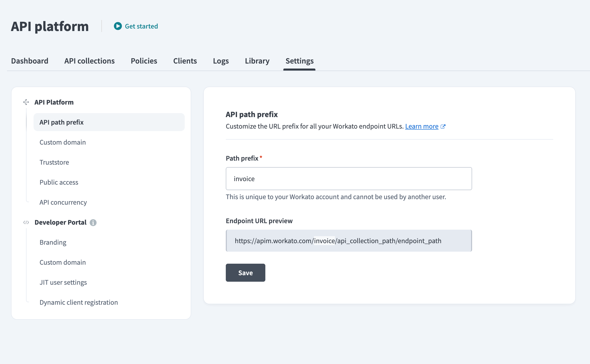Click the Get started play icon
The height and width of the screenshot is (364, 590).
coord(118,26)
